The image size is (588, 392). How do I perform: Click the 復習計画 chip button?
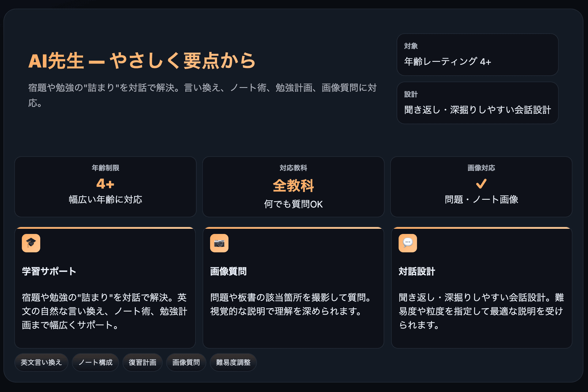(142, 362)
